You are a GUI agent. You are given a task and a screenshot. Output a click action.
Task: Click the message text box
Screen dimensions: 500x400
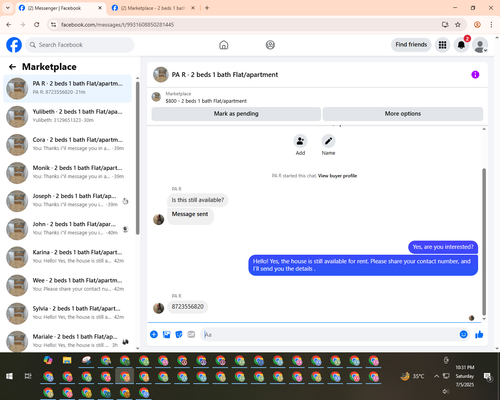[330, 334]
